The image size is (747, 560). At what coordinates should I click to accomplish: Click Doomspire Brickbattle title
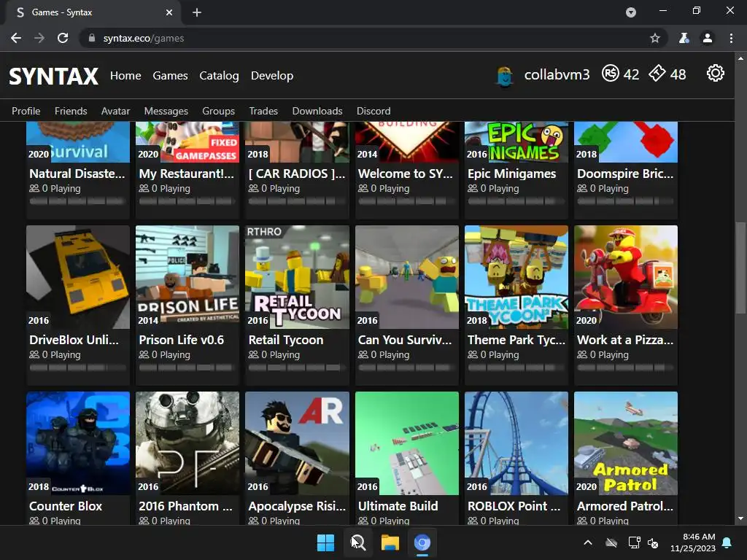pyautogui.click(x=625, y=174)
